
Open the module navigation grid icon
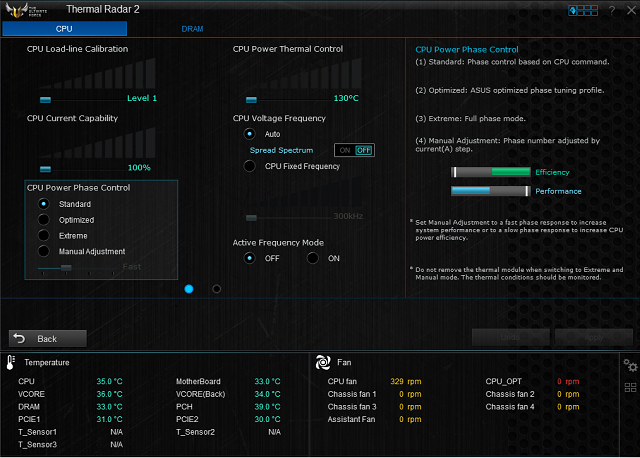pyautogui.click(x=582, y=10)
